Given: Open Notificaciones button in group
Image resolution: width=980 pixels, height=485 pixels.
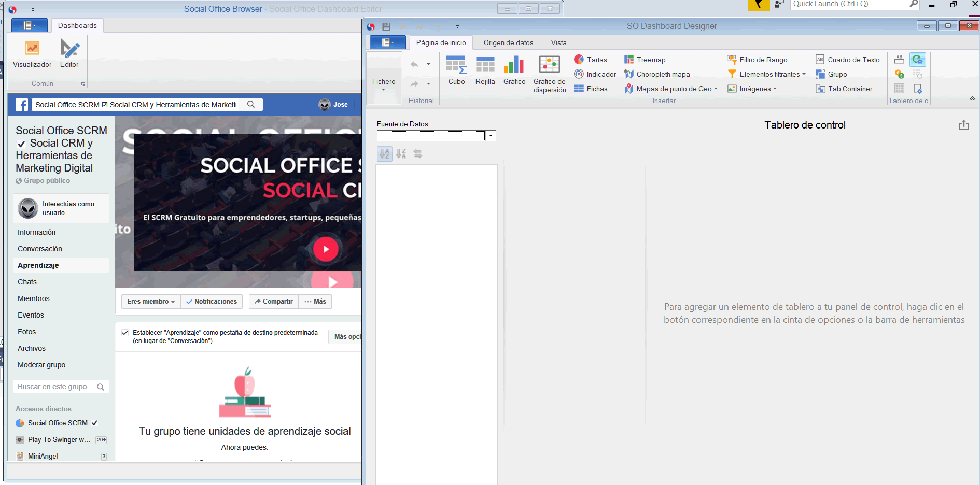Looking at the screenshot, I should coord(212,302).
